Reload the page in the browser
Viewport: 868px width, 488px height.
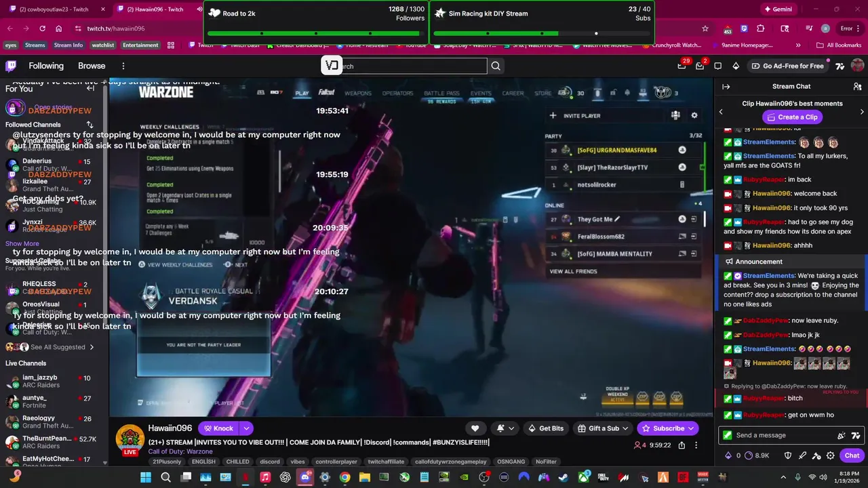pyautogui.click(x=42, y=28)
